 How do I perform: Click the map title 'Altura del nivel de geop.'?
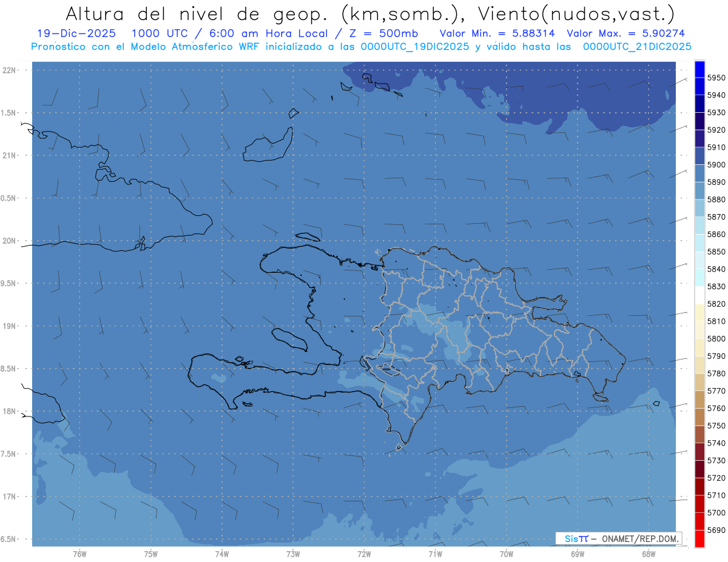197,13
